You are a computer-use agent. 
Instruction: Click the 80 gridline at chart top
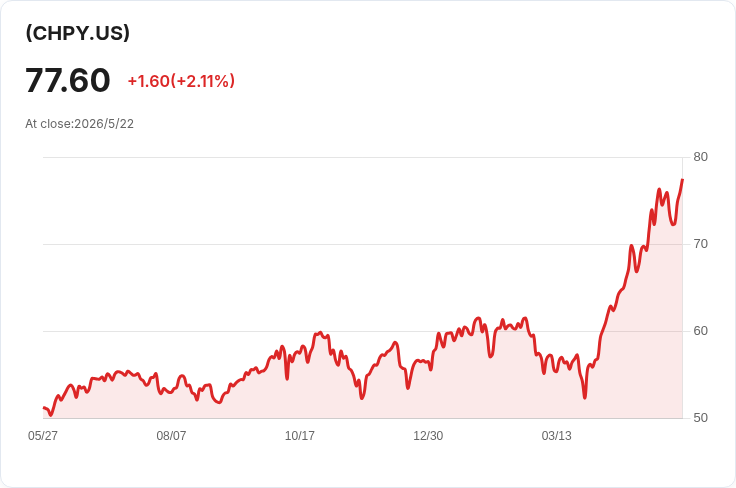pyautogui.click(x=362, y=158)
